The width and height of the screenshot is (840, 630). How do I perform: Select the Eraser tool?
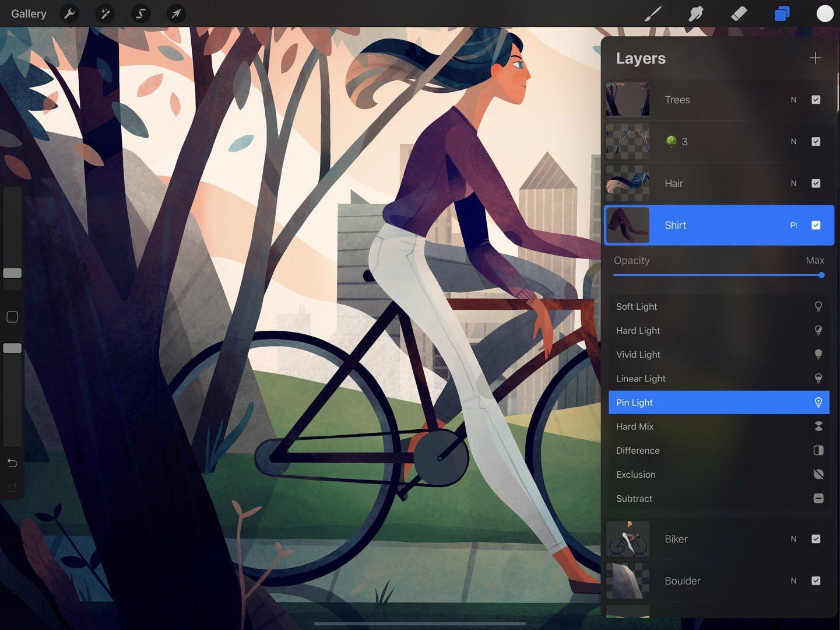pyautogui.click(x=739, y=13)
